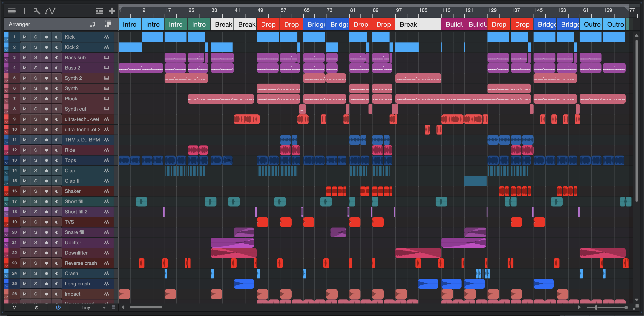Open track list options icon at bottom

point(114,307)
